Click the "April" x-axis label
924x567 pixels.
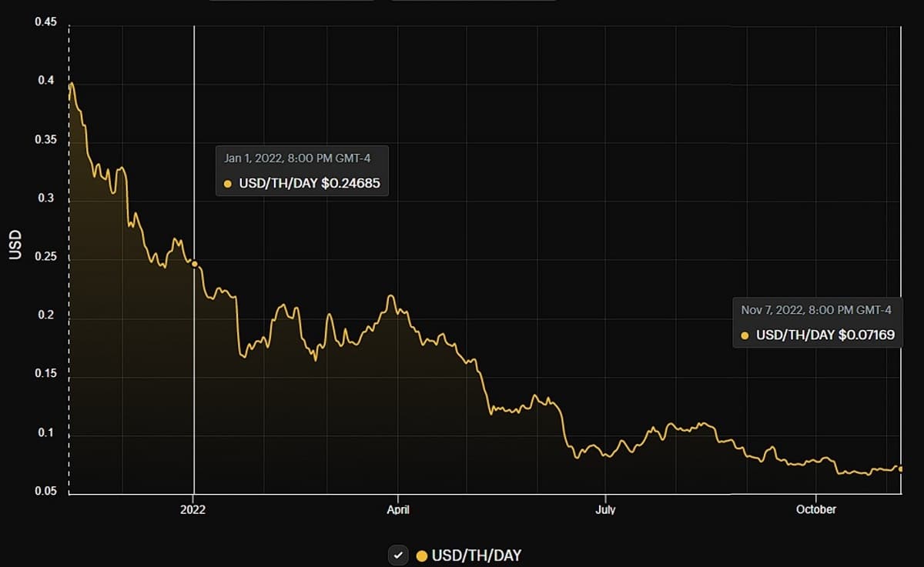click(x=397, y=509)
